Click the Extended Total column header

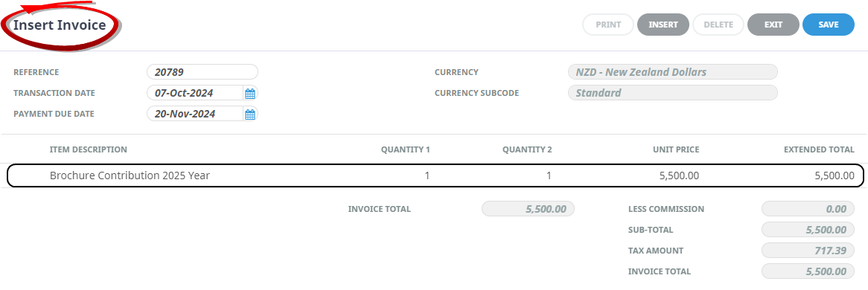click(x=820, y=149)
